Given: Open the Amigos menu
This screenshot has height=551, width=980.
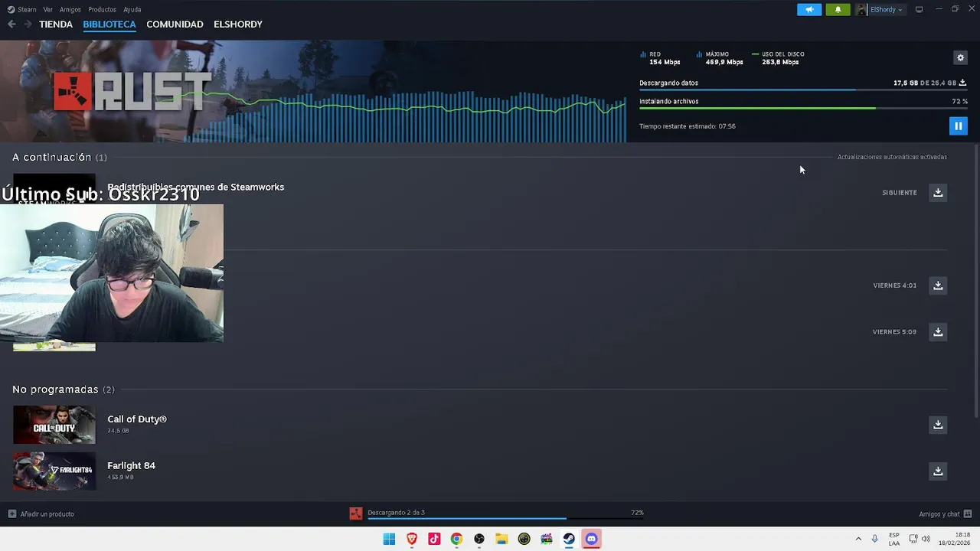Looking at the screenshot, I should (70, 9).
